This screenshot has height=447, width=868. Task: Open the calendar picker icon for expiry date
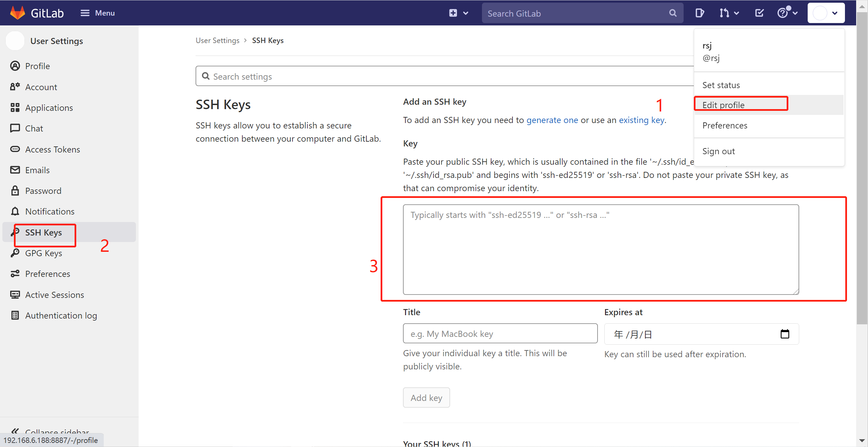coord(785,334)
